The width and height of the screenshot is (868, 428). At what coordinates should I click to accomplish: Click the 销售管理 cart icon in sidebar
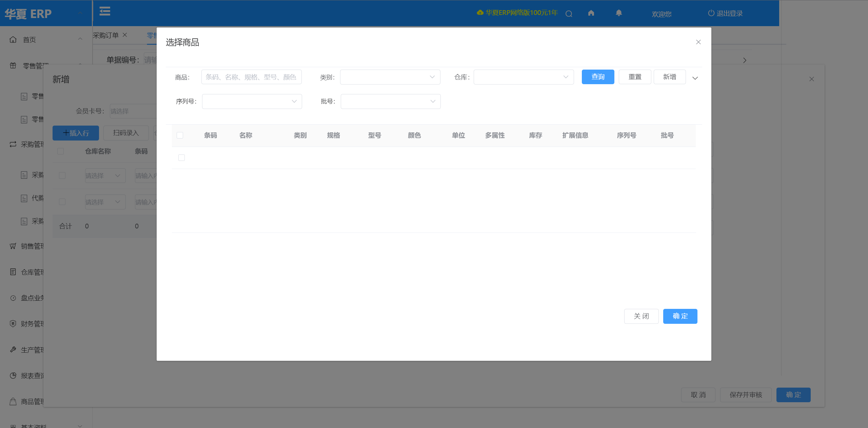13,246
